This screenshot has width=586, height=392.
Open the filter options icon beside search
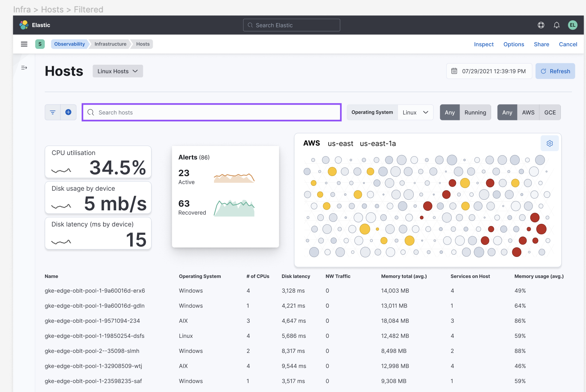coord(52,112)
